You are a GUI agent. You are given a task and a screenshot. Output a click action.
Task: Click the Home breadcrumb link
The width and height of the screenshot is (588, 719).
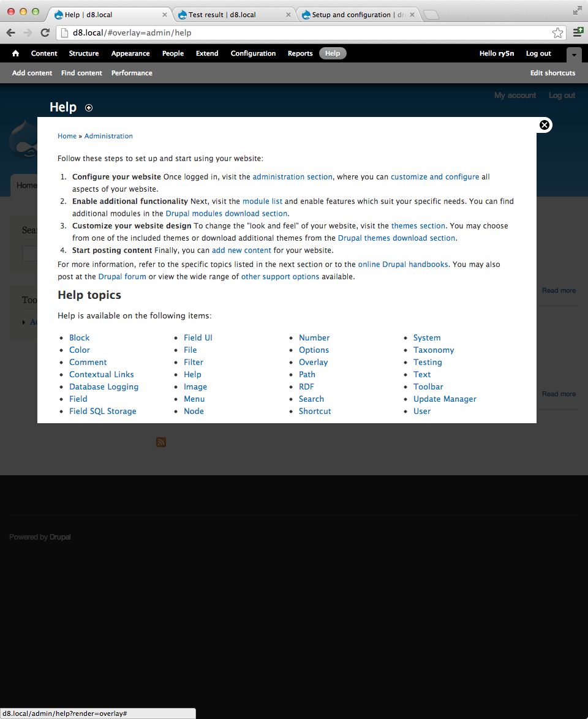pos(67,136)
